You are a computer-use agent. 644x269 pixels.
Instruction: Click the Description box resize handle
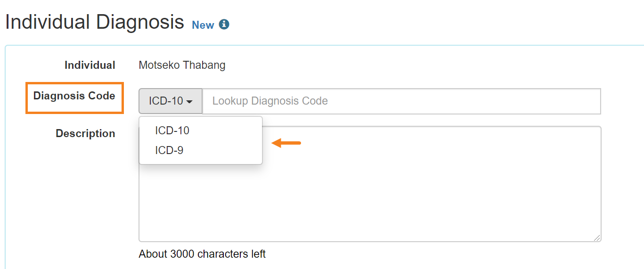[597, 238]
